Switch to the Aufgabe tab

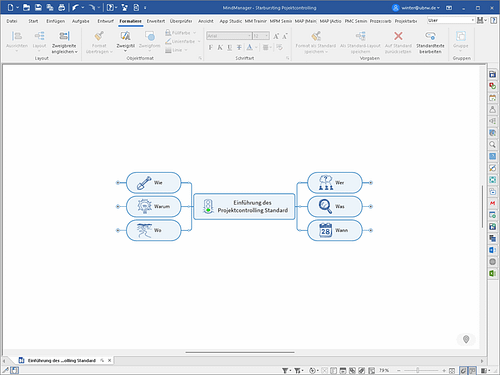[x=81, y=21]
